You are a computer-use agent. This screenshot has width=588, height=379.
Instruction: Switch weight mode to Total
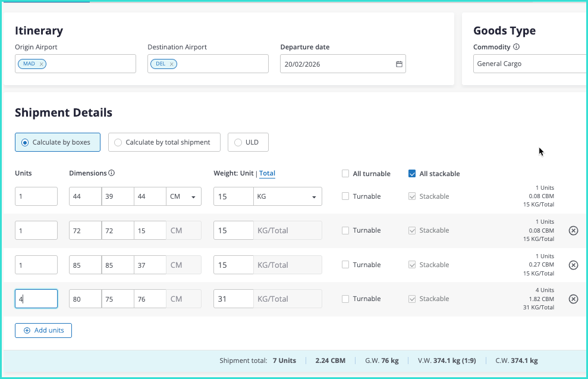tap(267, 174)
